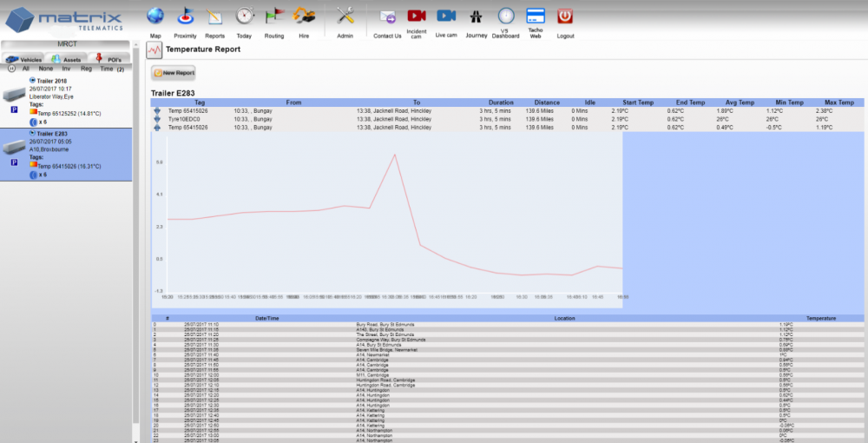Open the Proximity tool

(x=186, y=16)
